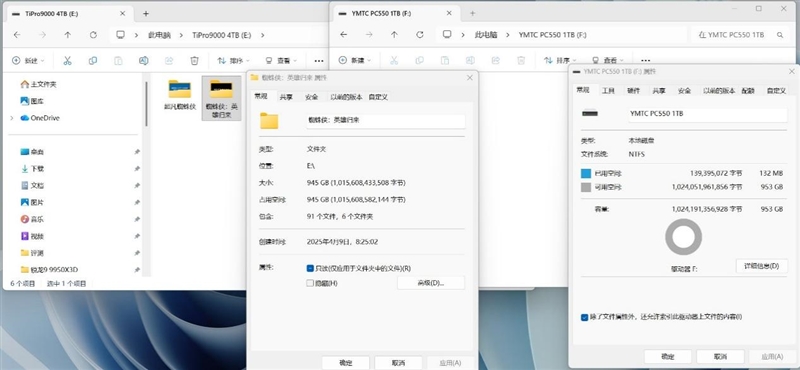The height and width of the screenshot is (370, 800).
Task: Close the TiPro9000 4TB (E:) tab
Action: click(x=122, y=14)
